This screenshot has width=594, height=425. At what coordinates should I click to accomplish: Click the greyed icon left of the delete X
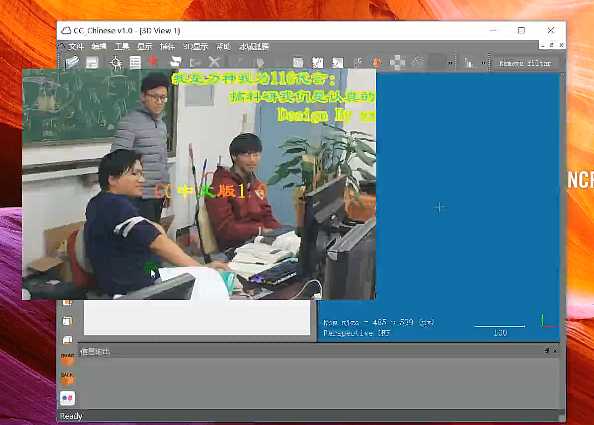coord(195,62)
